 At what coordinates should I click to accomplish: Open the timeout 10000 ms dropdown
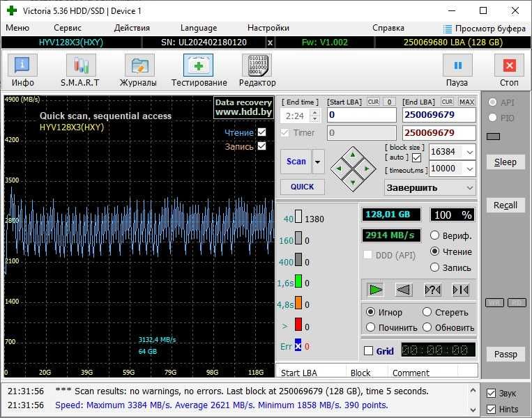[x=469, y=169]
